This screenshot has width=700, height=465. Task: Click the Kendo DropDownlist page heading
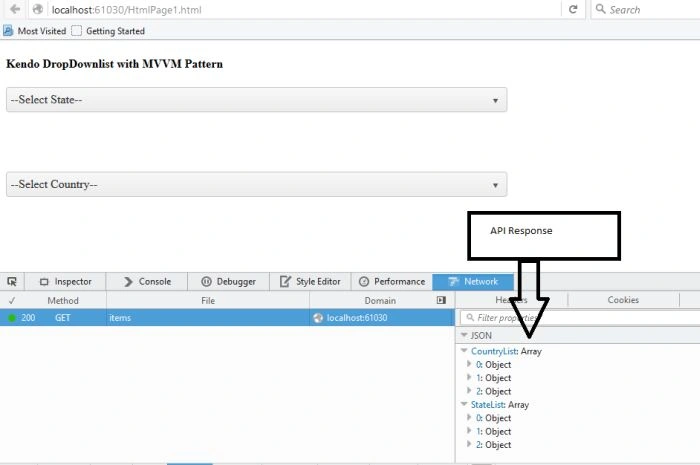click(114, 64)
